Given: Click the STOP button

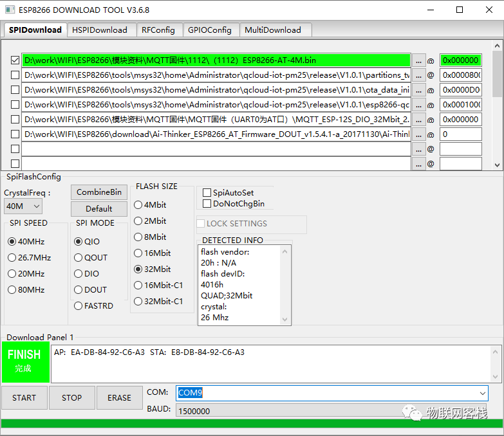Looking at the screenshot, I should [x=71, y=398].
